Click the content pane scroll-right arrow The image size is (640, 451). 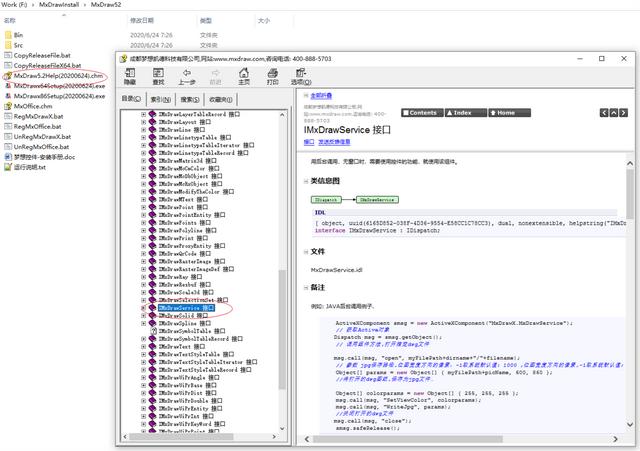tap(616, 439)
